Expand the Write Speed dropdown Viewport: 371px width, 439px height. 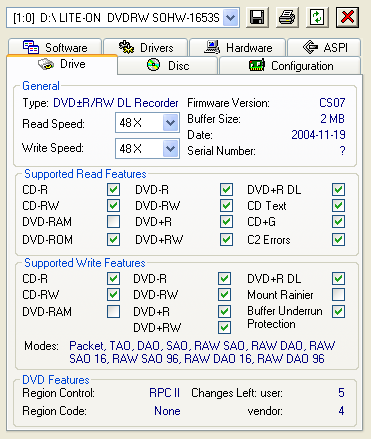click(x=170, y=148)
